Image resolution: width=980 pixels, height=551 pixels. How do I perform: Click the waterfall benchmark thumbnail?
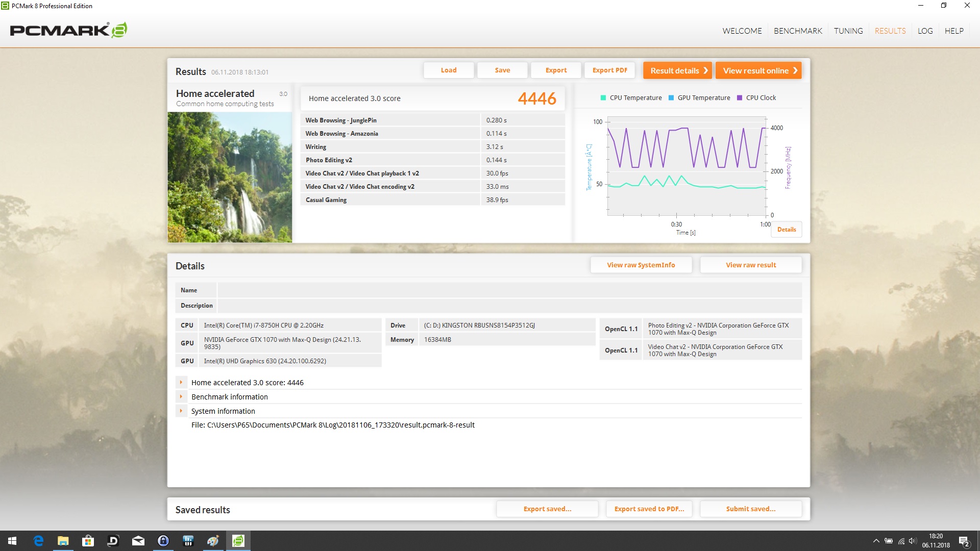point(230,177)
